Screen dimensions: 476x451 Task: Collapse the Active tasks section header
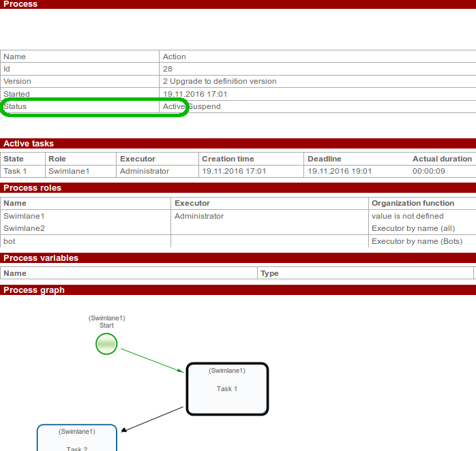click(x=29, y=144)
